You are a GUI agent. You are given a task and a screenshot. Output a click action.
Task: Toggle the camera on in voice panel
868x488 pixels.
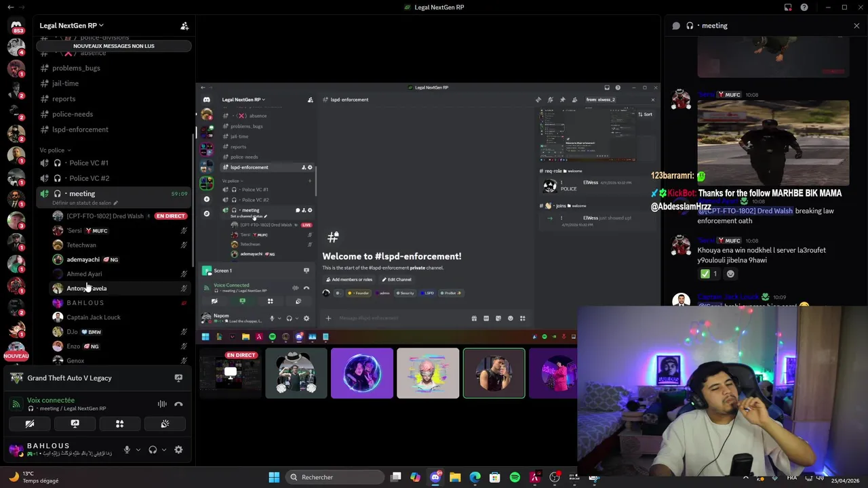[x=30, y=424]
